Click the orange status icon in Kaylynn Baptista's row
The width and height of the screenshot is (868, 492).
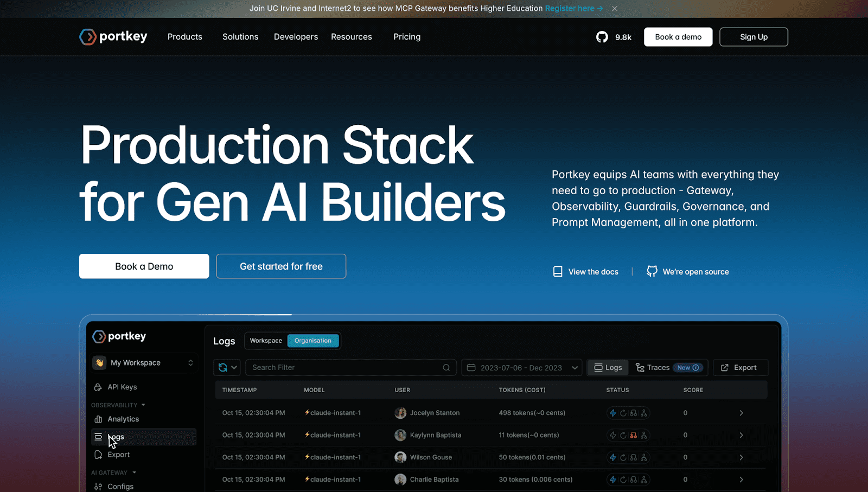tap(633, 435)
